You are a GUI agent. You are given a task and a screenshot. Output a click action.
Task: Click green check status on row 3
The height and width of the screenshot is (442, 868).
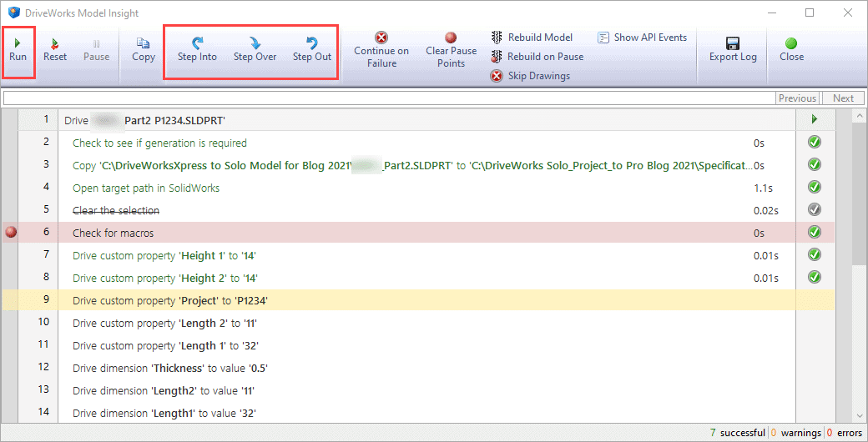(815, 164)
